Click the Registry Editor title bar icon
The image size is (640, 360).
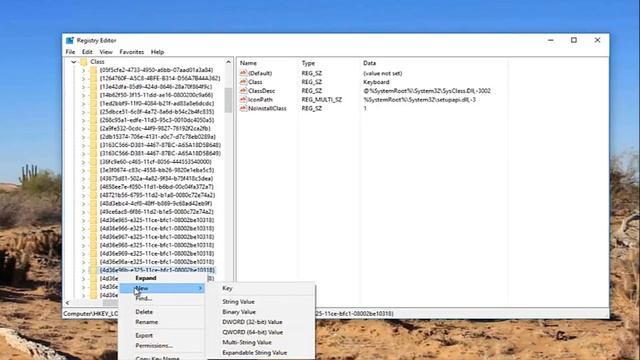(x=70, y=40)
